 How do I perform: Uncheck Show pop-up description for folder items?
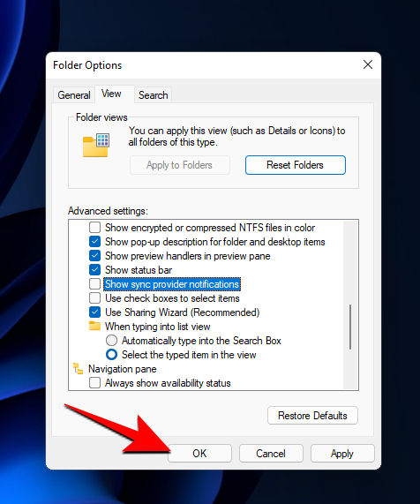94,241
